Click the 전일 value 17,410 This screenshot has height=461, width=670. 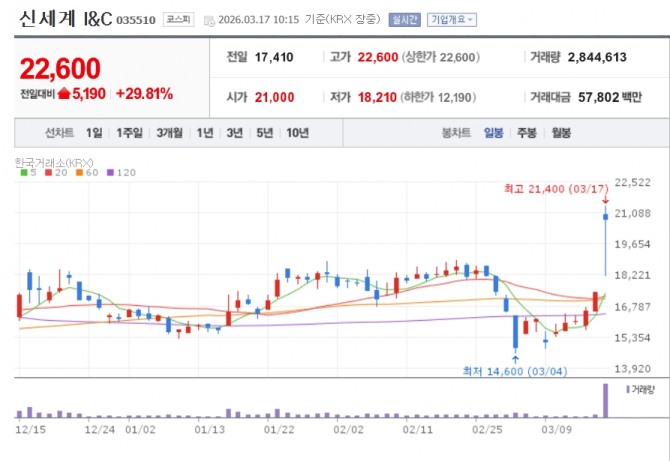click(x=274, y=57)
